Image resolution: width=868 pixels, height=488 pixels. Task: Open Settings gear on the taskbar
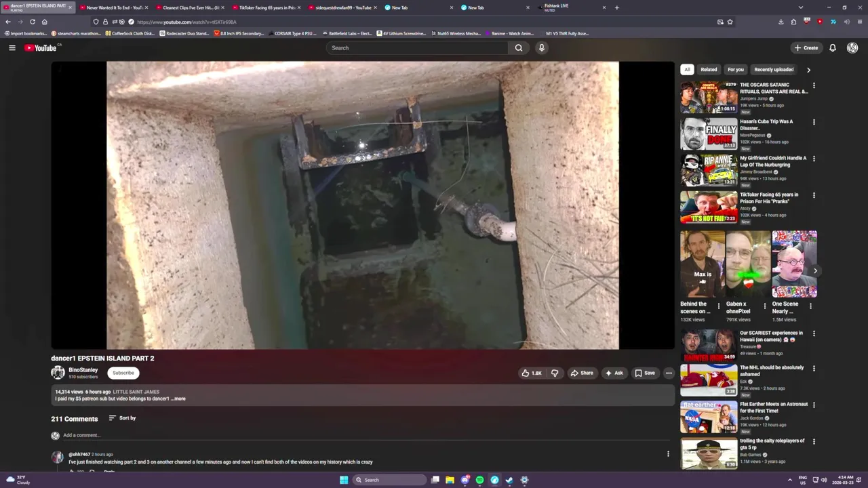524,480
